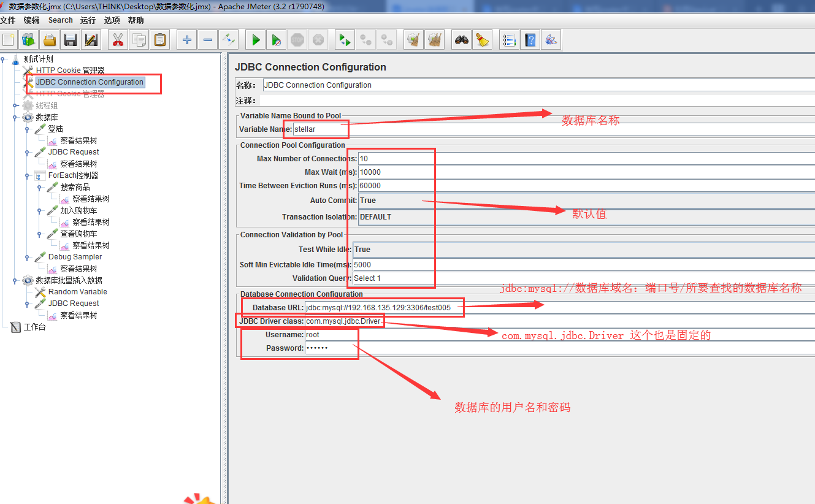This screenshot has height=504, width=815.
Task: Open the Templates toolbar icon
Action: click(x=28, y=40)
